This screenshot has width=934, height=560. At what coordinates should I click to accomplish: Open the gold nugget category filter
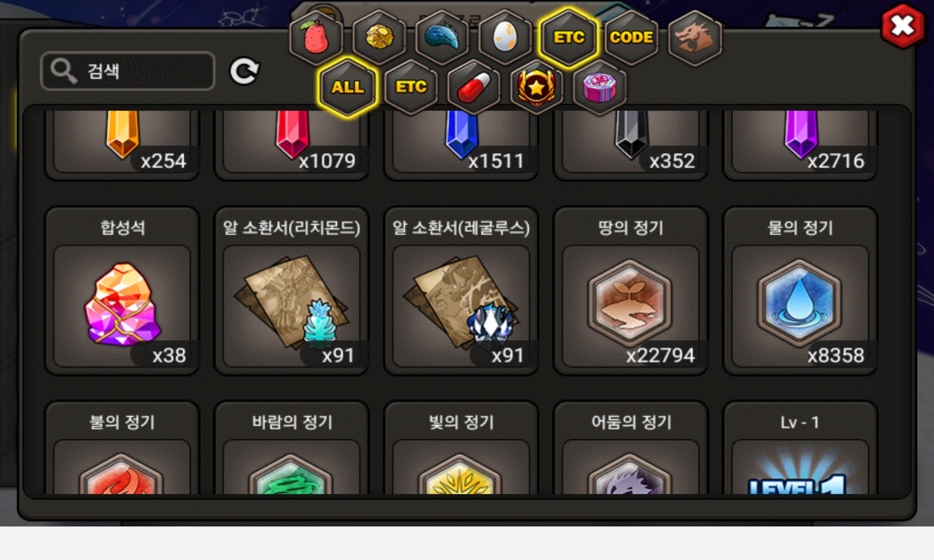379,37
